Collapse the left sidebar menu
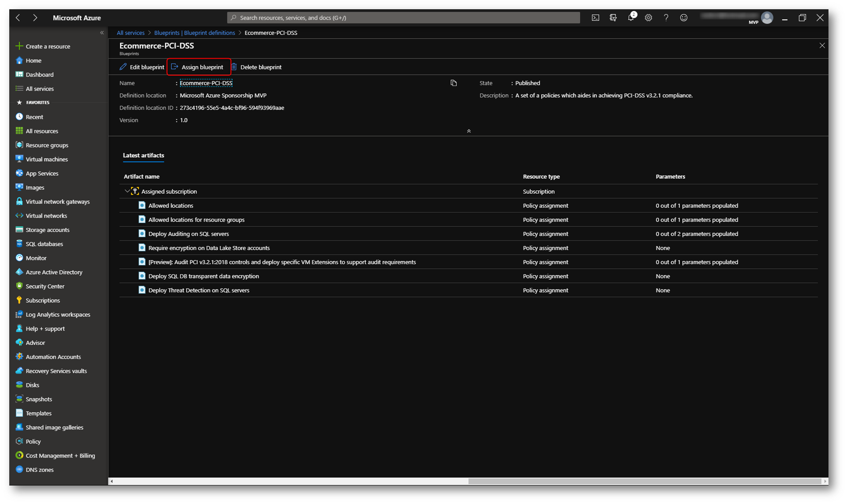This screenshot has width=847, height=504. (102, 33)
